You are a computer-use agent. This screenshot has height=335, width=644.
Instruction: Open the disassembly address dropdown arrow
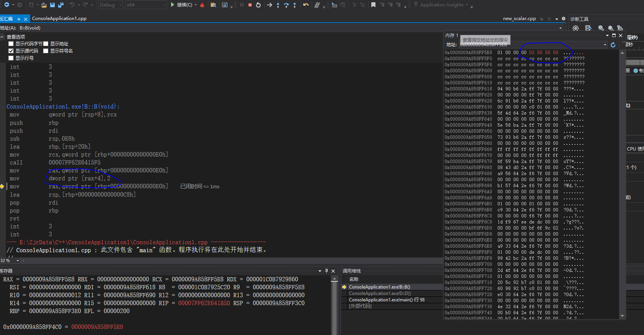pos(561,28)
